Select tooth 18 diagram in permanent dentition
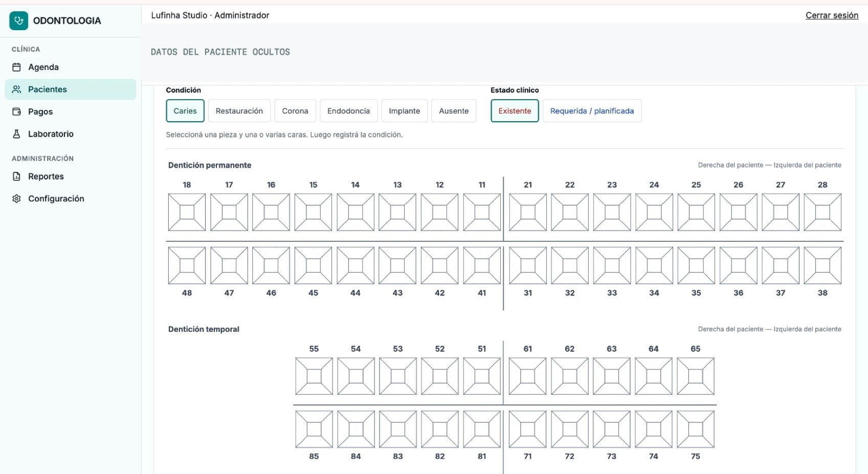868x474 pixels. [187, 212]
